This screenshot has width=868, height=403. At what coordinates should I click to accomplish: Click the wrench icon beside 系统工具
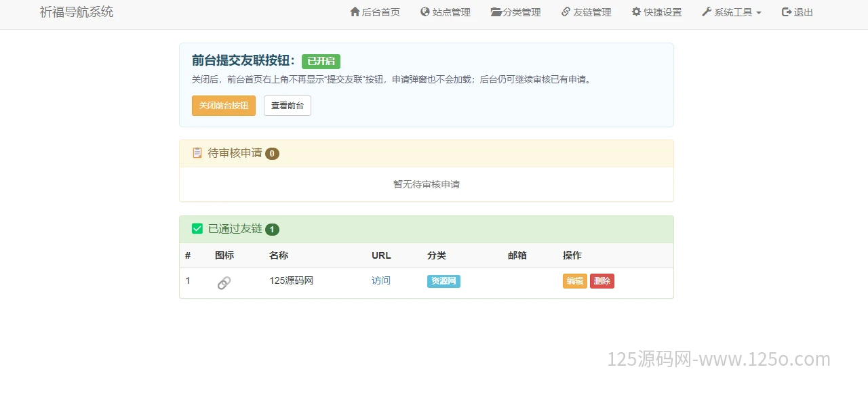[707, 12]
